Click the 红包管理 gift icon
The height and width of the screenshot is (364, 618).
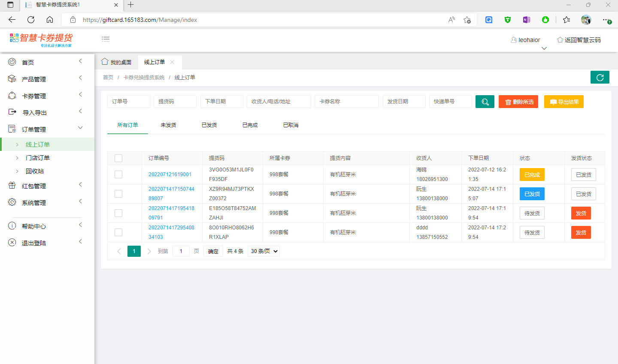point(12,186)
